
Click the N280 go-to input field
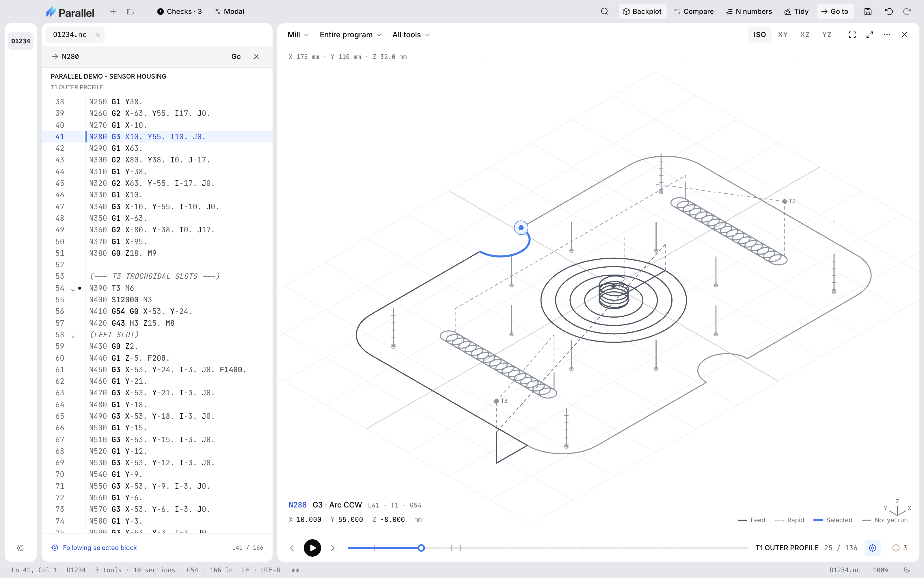pos(141,57)
